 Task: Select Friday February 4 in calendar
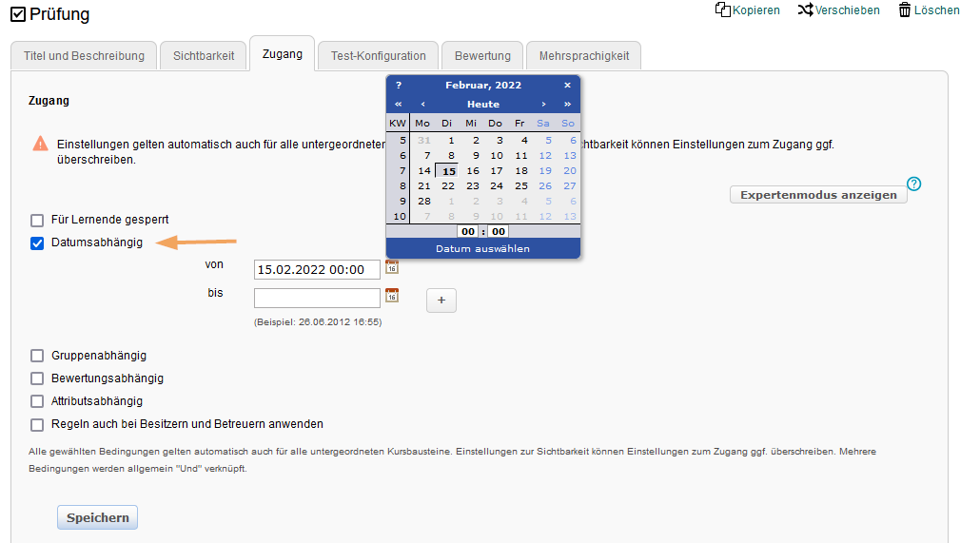tap(524, 141)
